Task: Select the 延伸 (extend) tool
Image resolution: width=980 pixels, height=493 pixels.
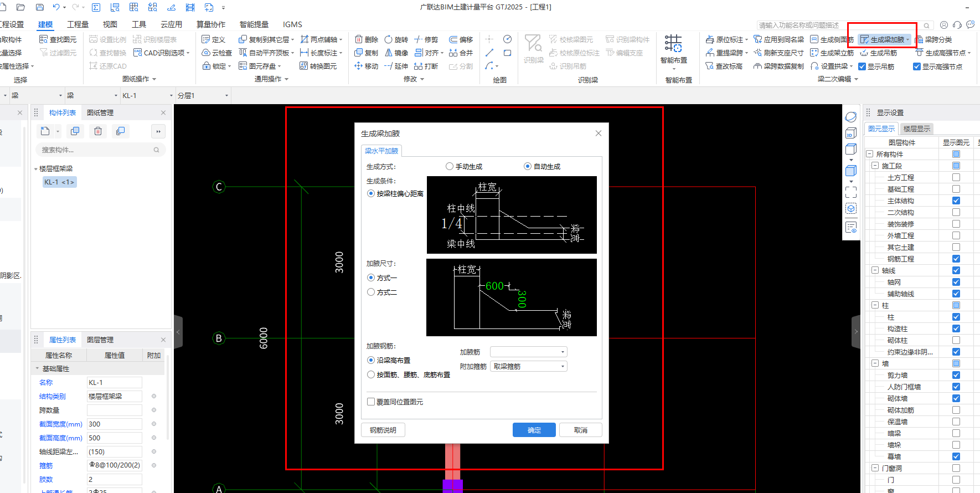Action: [396, 66]
